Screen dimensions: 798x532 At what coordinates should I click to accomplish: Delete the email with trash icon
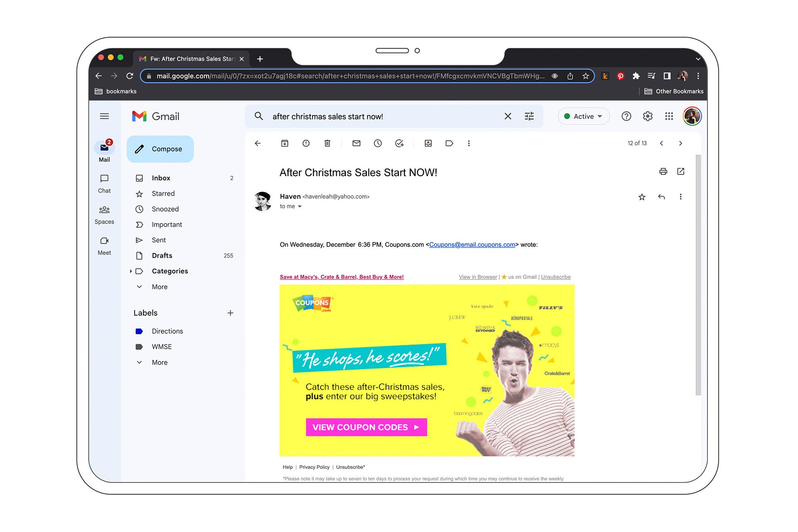point(328,143)
